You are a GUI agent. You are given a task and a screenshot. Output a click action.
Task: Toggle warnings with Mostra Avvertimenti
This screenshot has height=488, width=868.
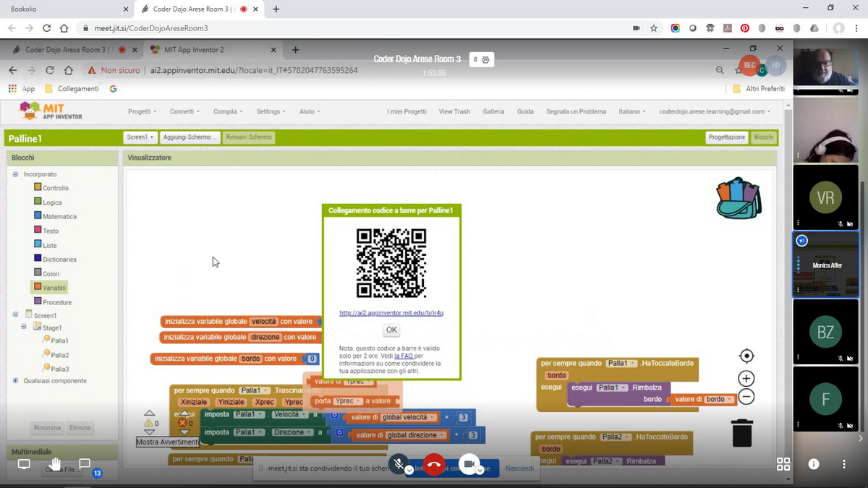(x=167, y=442)
